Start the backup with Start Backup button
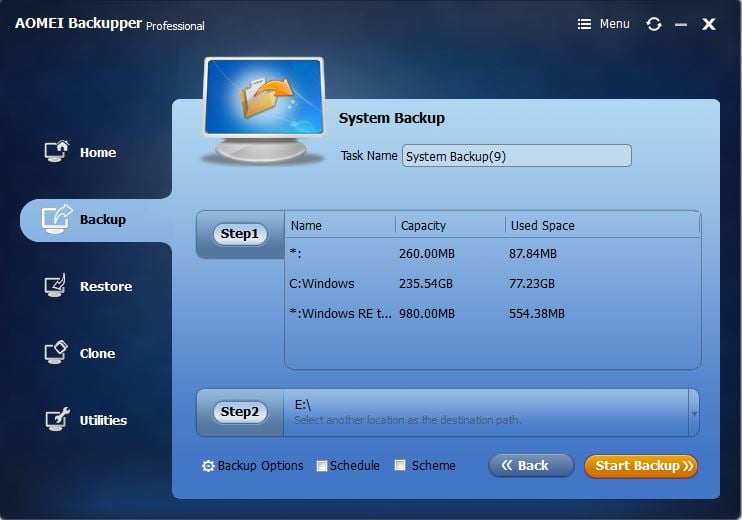 coord(641,466)
